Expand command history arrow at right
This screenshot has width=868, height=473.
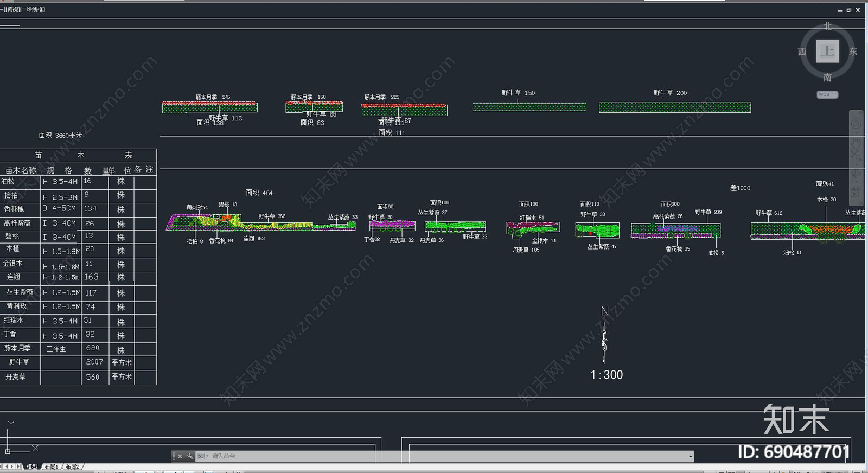[690, 456]
